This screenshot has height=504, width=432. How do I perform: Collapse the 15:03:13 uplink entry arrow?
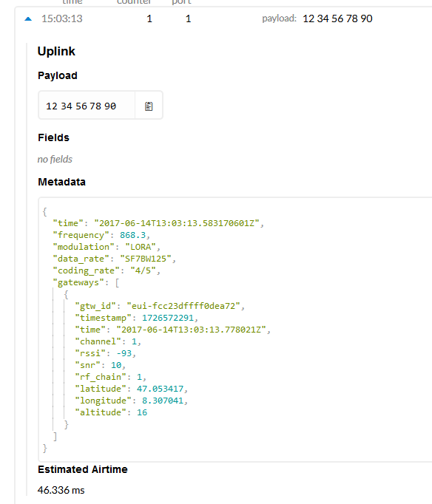[28, 19]
